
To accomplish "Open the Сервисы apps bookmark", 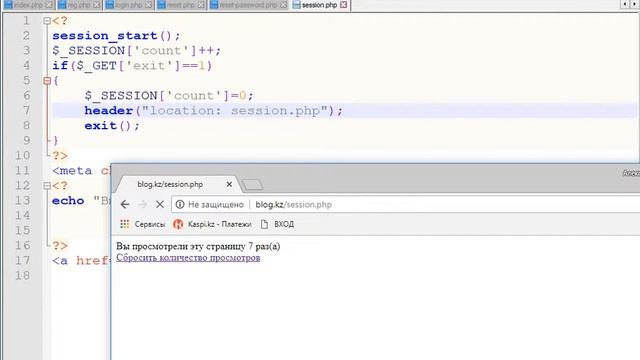I will pyautogui.click(x=142, y=224).
